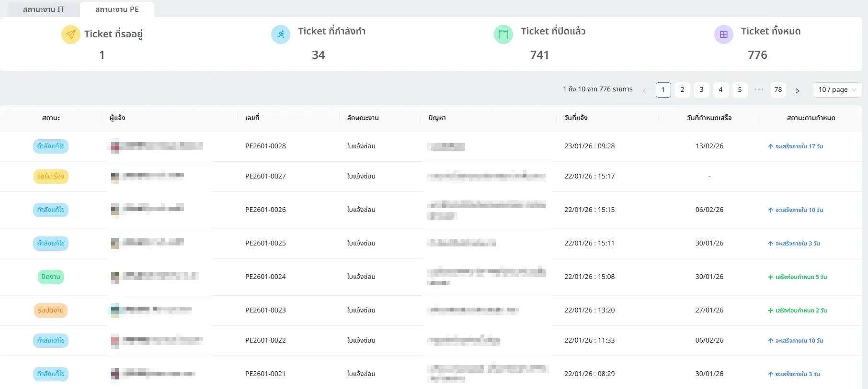
Task: Click the สถานะ column header
Action: pyautogui.click(x=51, y=118)
